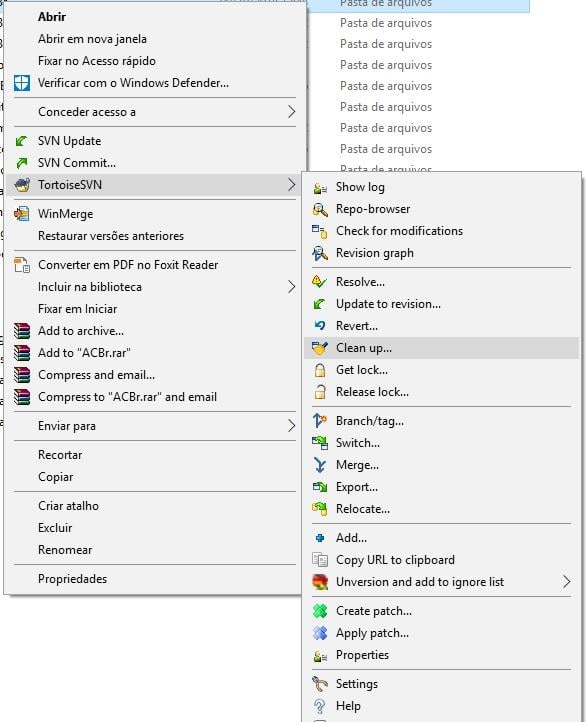Image resolution: width=587 pixels, height=722 pixels.
Task: Expand the Unversion and add to ignore list arrow
Action: tap(566, 582)
